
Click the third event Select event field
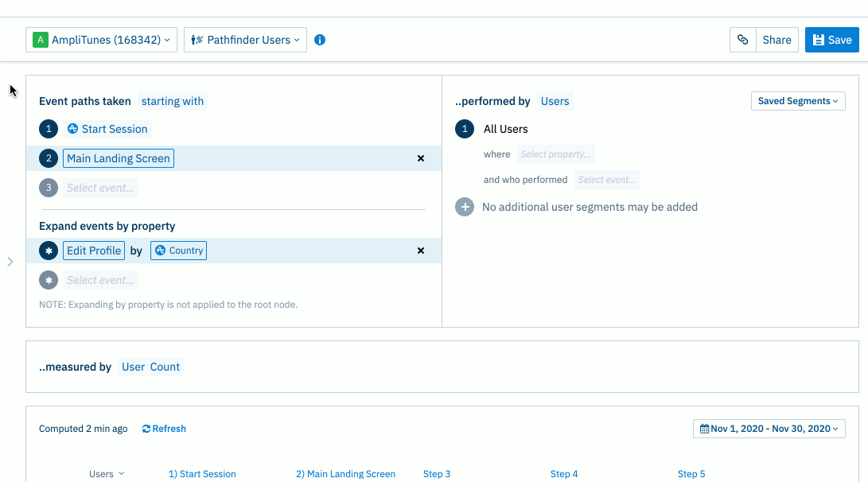pos(100,189)
